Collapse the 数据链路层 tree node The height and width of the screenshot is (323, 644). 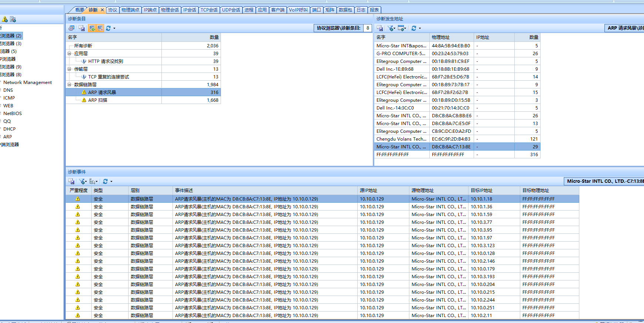point(69,85)
